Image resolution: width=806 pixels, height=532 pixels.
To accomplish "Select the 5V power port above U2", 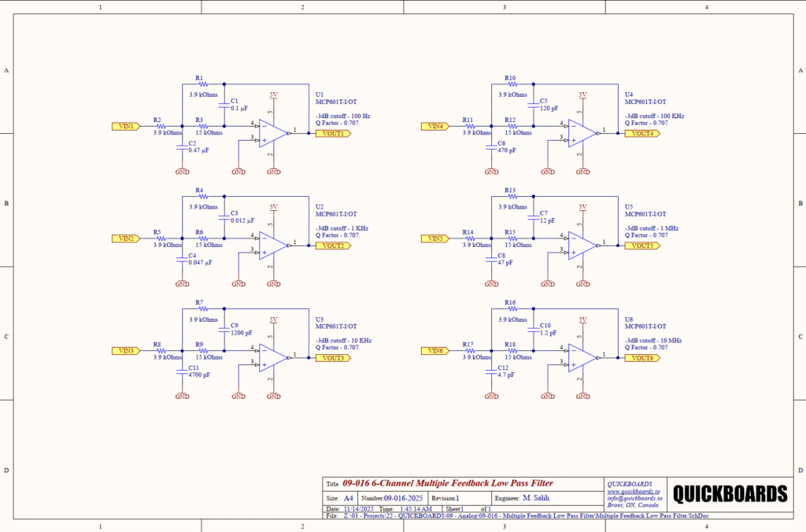I will click(x=273, y=205).
